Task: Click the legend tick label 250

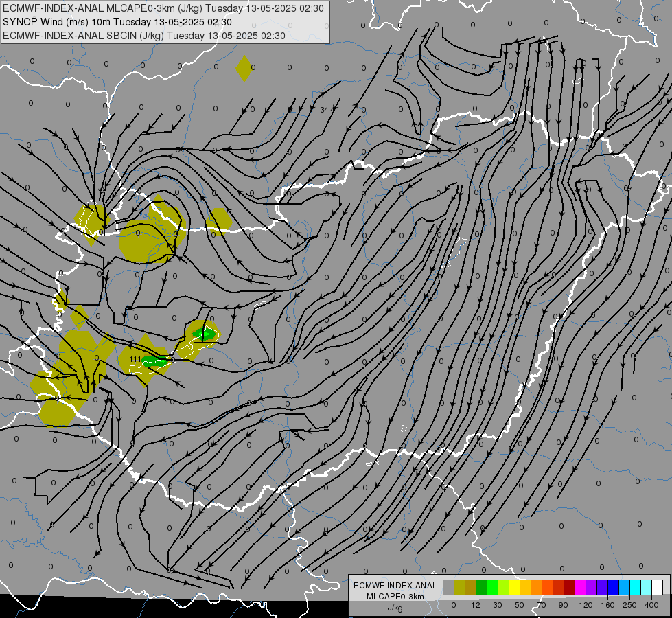Action: pos(629,605)
